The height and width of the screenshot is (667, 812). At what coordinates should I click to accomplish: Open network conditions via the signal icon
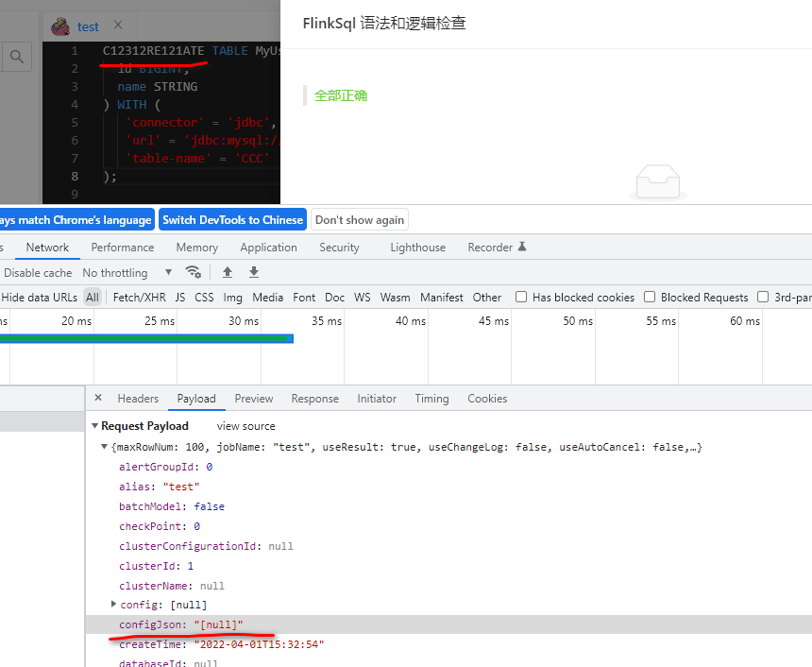tap(194, 272)
